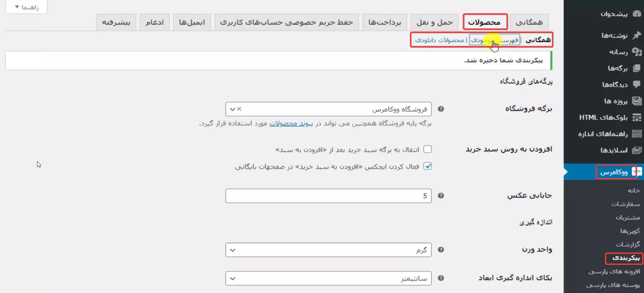The image size is (644, 293).
Task: Open the dimensions unit (سانتیمتر) dropdown
Action: point(328,278)
